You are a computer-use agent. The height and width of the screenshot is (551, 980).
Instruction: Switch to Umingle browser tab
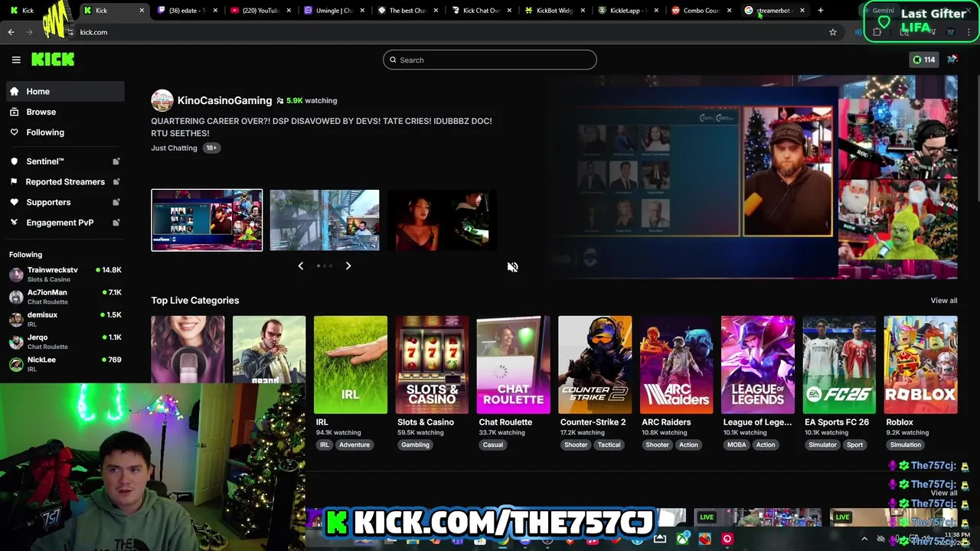click(333, 11)
